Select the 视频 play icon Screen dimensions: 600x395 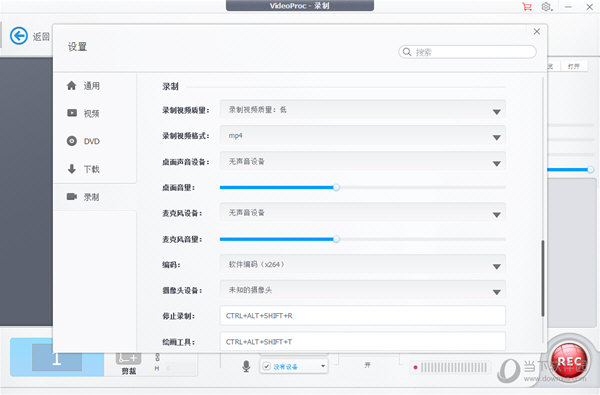(72, 113)
